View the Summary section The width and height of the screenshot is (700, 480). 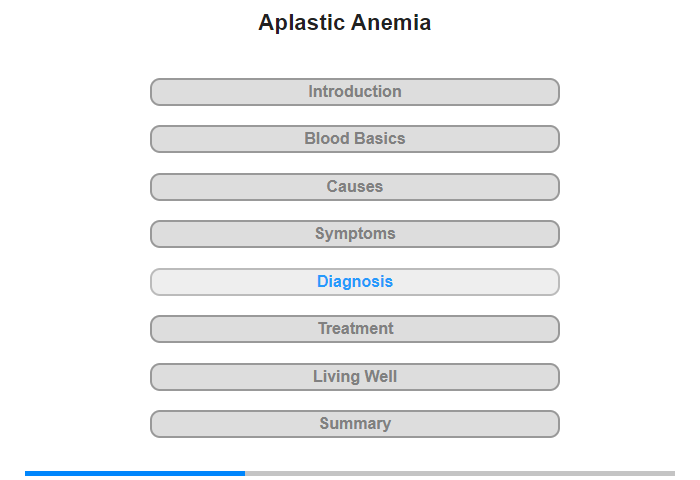click(355, 424)
